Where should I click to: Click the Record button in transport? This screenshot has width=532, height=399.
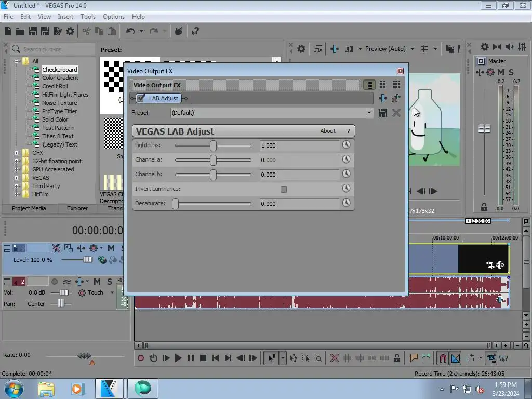pyautogui.click(x=140, y=358)
